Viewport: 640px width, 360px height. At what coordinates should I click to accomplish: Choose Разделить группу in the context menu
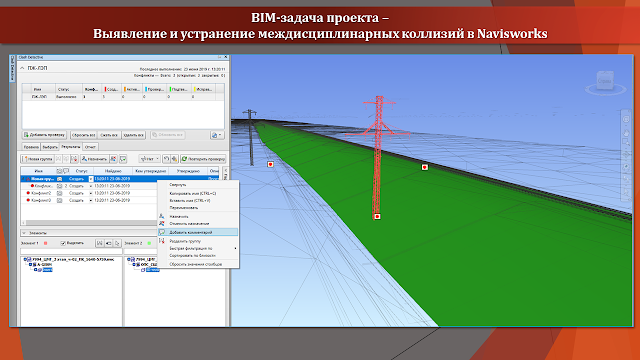pyautogui.click(x=198, y=241)
